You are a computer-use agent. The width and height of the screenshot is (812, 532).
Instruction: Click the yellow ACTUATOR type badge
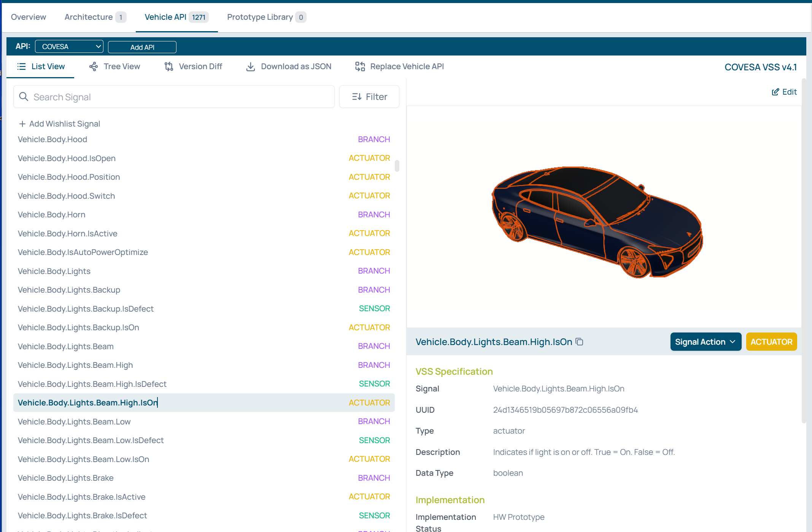[x=771, y=342]
